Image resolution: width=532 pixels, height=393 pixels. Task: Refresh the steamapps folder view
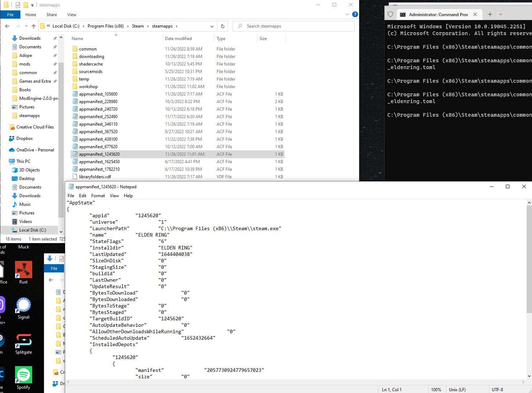222,26
